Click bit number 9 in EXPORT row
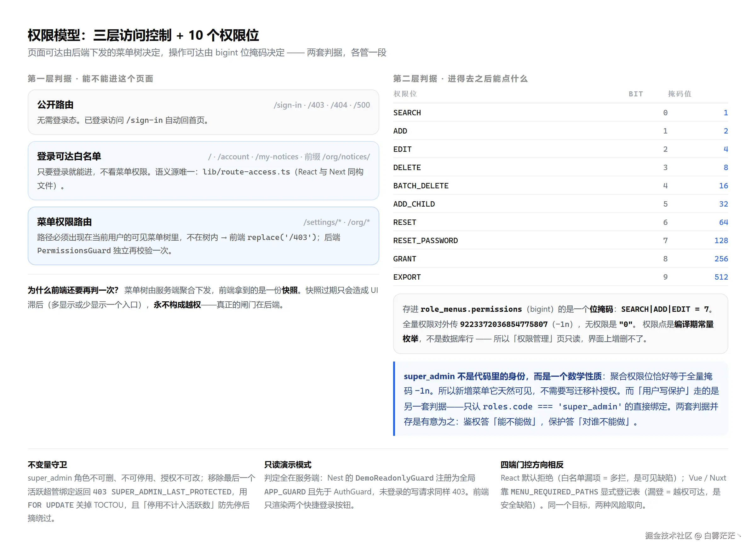 [x=665, y=277]
